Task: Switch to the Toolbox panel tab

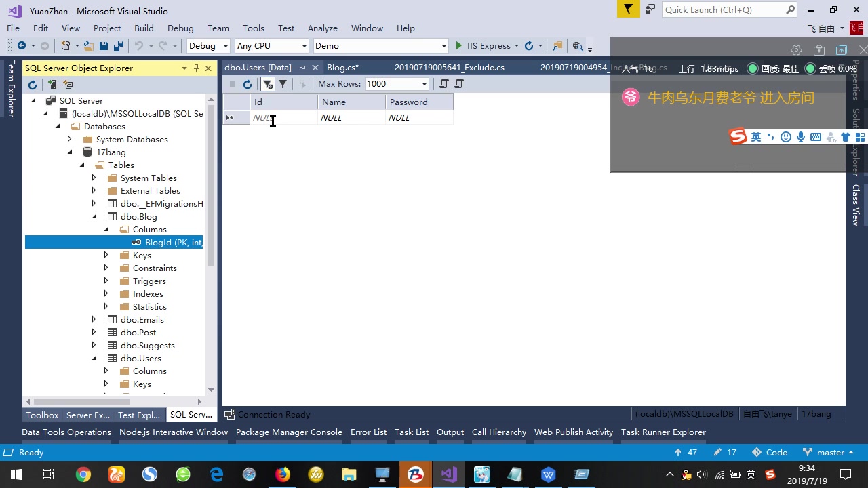Action: (x=42, y=415)
